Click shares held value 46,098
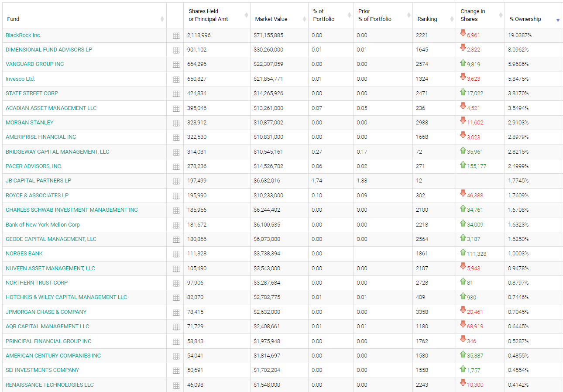The width and height of the screenshot is (563, 392). [196, 385]
